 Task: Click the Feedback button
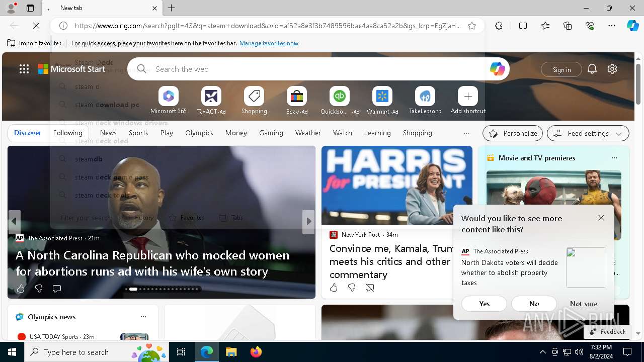pyautogui.click(x=607, y=332)
